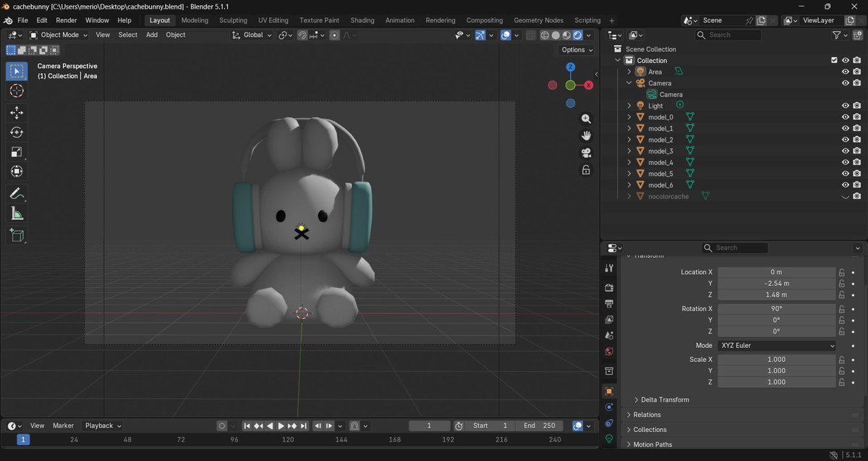Open the Scene properties tab
The height and width of the screenshot is (461, 868).
tap(609, 335)
